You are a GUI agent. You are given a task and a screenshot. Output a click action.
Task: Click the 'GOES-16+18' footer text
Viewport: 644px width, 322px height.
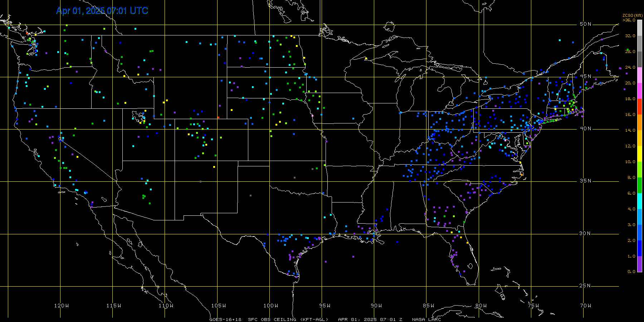(225, 319)
